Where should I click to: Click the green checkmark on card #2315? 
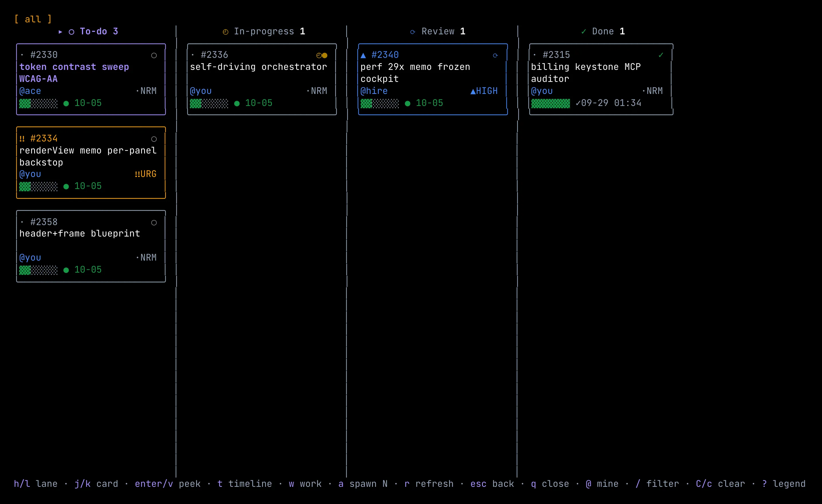[x=661, y=55]
